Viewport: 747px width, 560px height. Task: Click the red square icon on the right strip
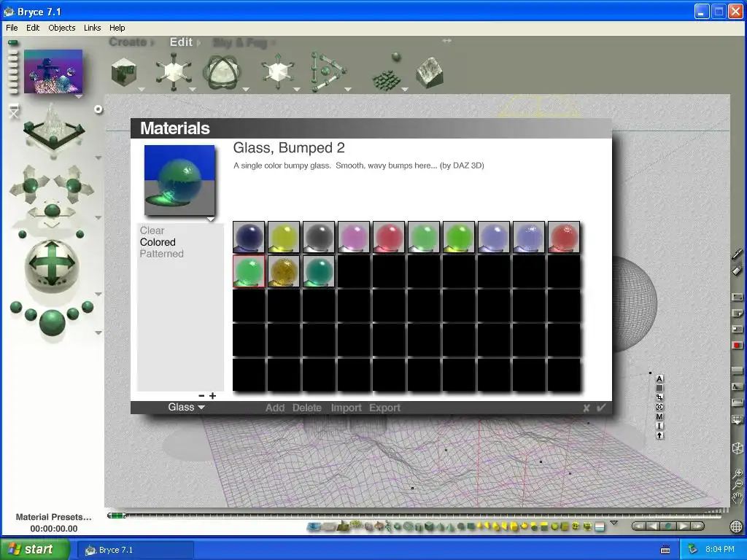click(x=737, y=345)
